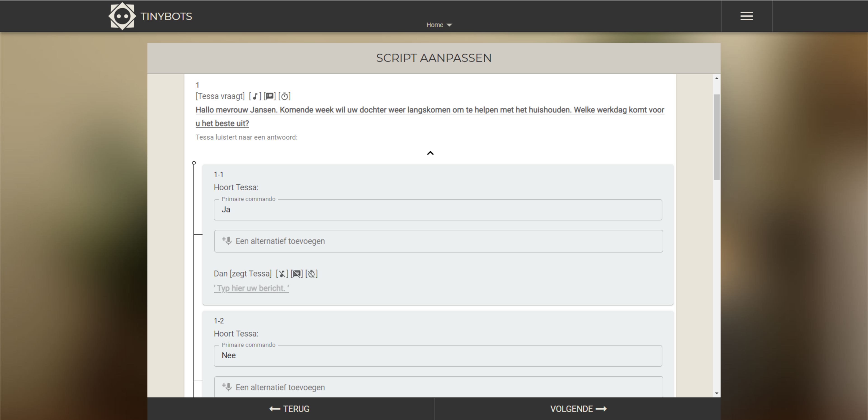Click the 'SCRIPT AANPASSEN' heading
868x420 pixels.
pos(434,58)
